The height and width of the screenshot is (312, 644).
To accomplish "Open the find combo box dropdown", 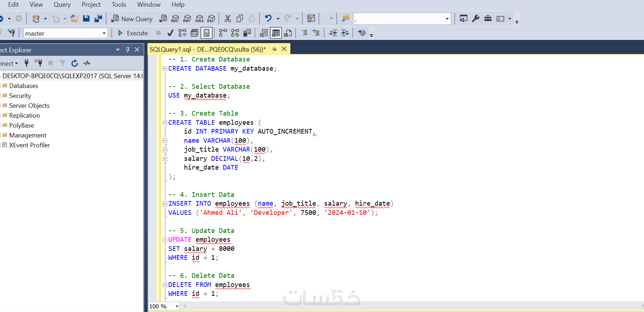I will pos(447,19).
